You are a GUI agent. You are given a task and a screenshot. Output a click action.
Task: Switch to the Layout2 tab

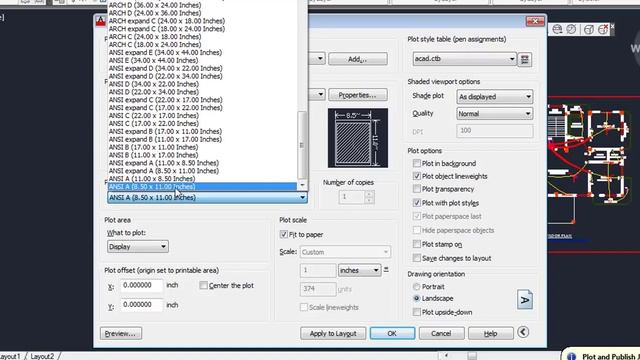pos(42,356)
